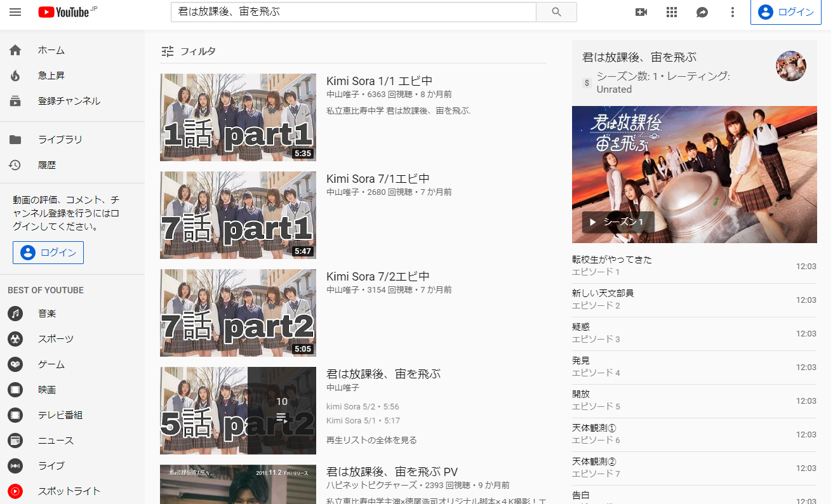
Task: Open the three-dot settings menu
Action: 733,12
